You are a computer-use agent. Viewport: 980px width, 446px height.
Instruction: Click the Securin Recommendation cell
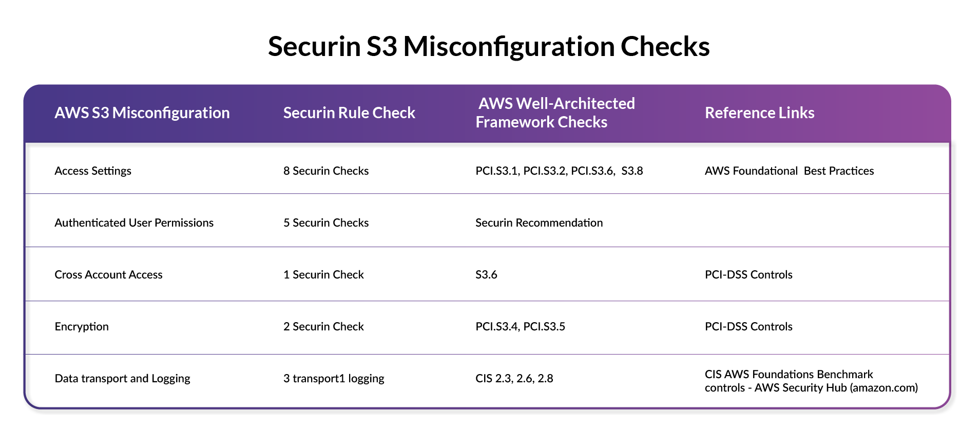pyautogui.click(x=539, y=222)
